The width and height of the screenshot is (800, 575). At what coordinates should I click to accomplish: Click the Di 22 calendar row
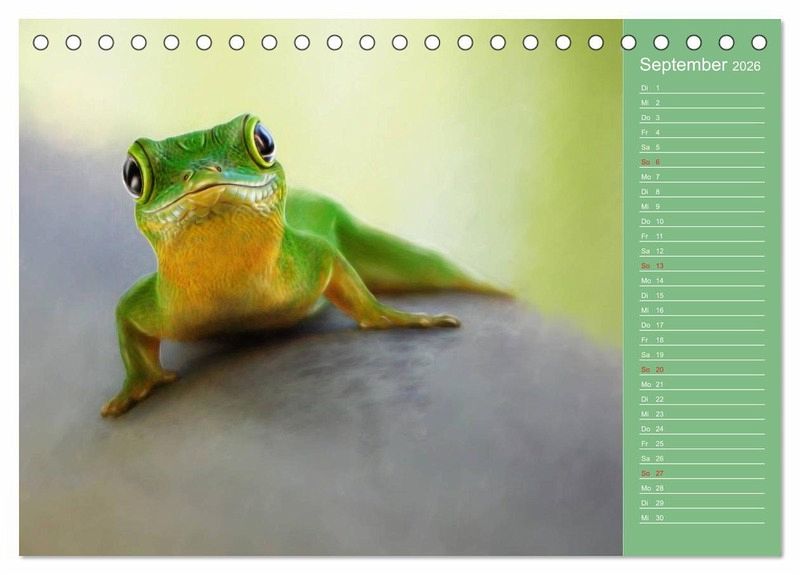click(x=701, y=399)
